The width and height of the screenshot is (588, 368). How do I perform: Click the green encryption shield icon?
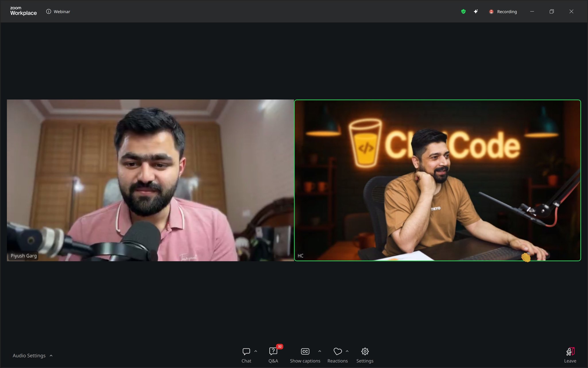click(x=463, y=11)
